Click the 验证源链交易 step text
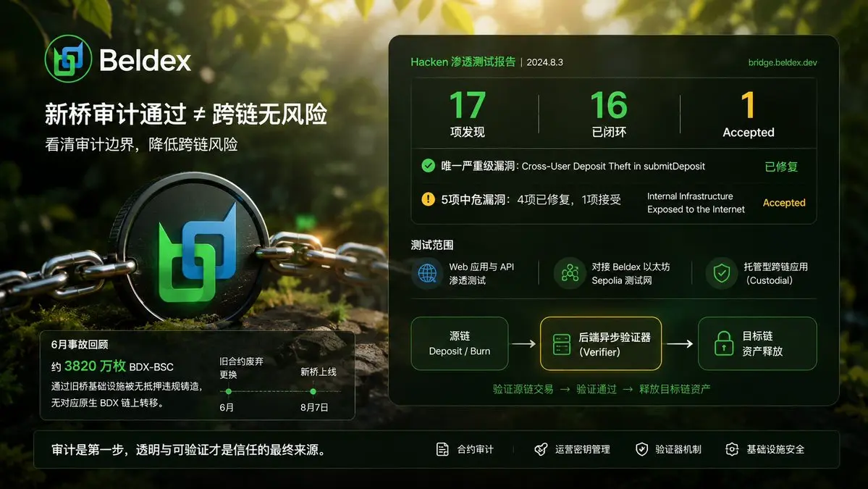This screenshot has width=868, height=489. point(523,389)
